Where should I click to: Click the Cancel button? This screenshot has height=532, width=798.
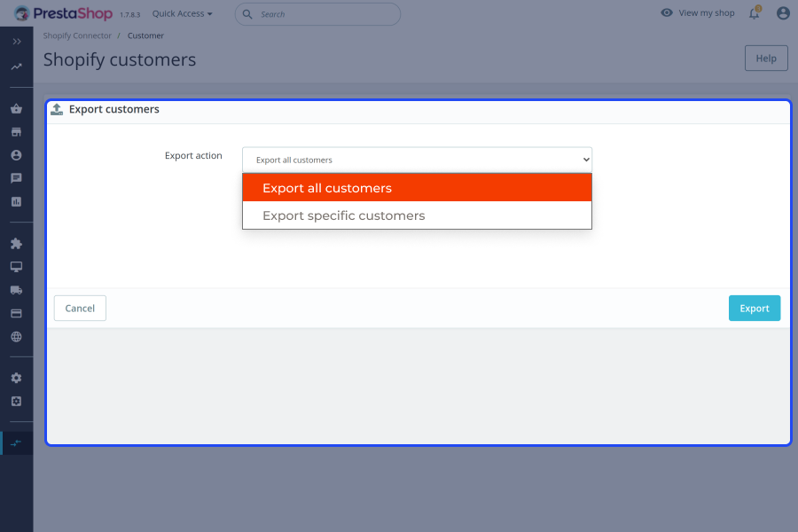[80, 308]
